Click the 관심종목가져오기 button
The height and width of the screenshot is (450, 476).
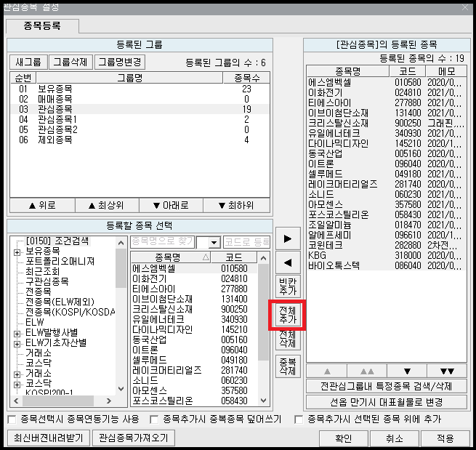(134, 438)
